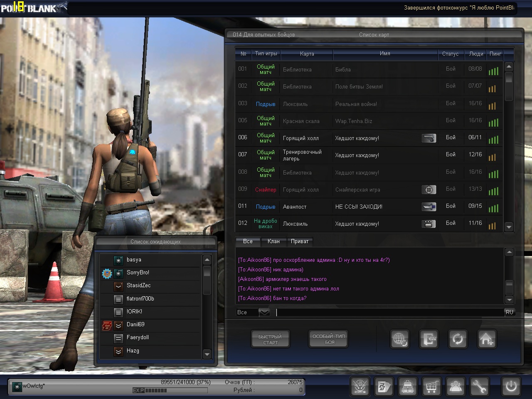This screenshot has height=399, width=532.
Task: Click the power exit icon
Action: 511,387
